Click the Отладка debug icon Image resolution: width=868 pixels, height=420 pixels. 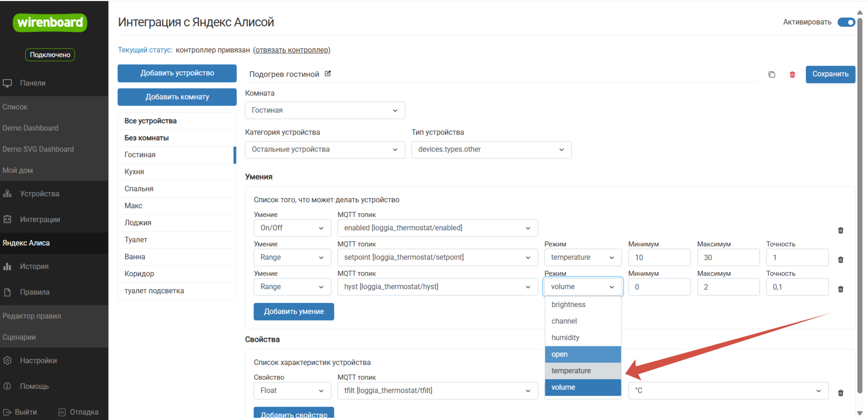[62, 412]
